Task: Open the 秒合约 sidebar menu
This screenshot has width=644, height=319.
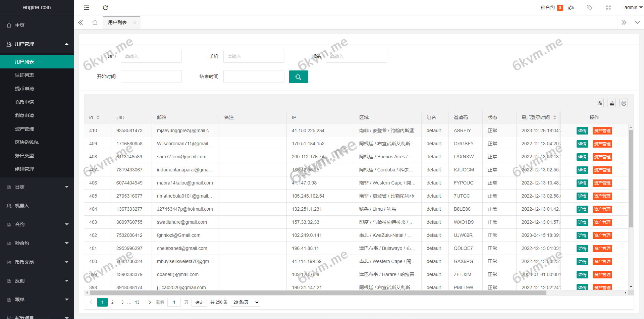Action: [37, 243]
